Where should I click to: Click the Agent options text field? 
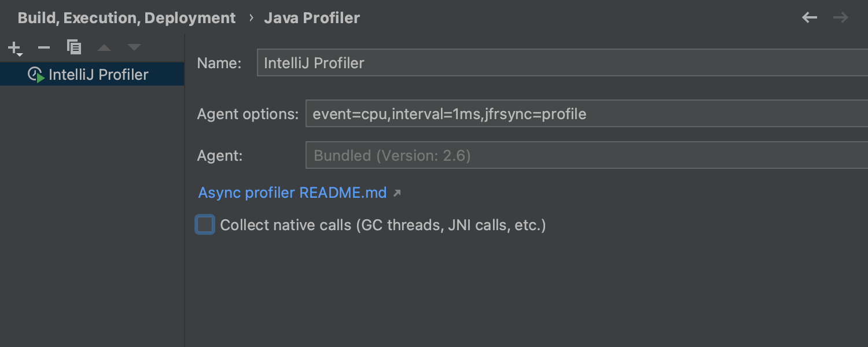(x=584, y=114)
